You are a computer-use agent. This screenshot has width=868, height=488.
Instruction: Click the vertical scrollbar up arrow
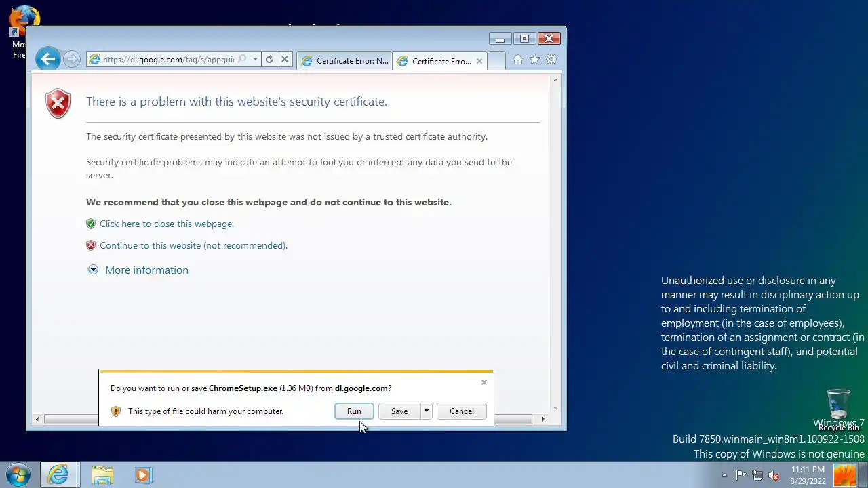(555, 80)
